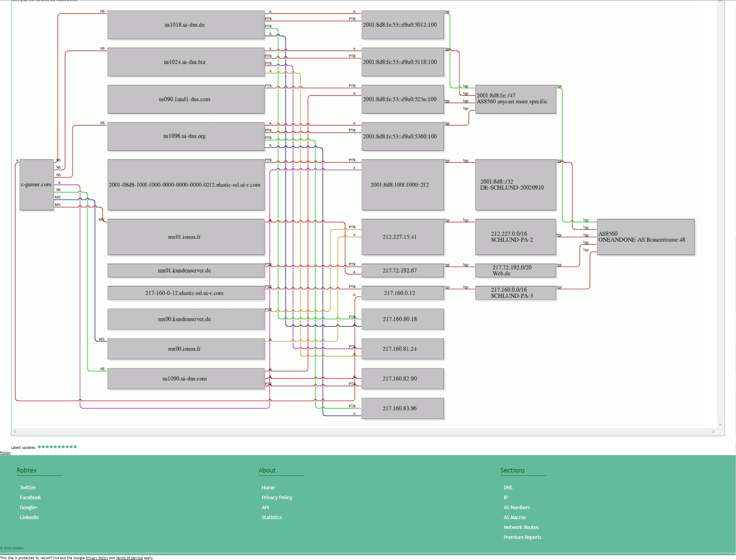Viewport: 736px width, 560px height.
Task: Open Premium Reports in Sections
Action: pyautogui.click(x=522, y=537)
